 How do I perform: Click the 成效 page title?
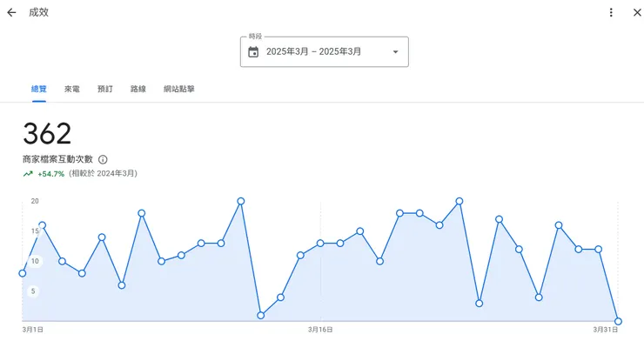point(38,12)
